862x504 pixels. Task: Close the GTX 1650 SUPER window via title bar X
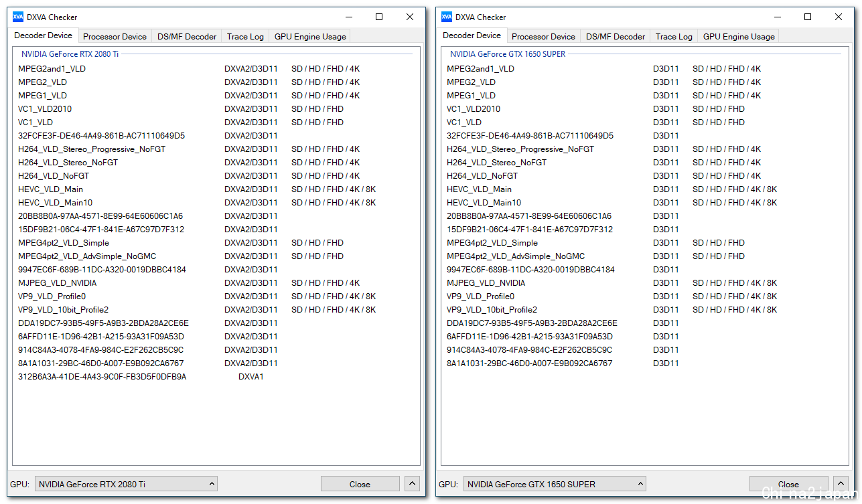(x=839, y=17)
